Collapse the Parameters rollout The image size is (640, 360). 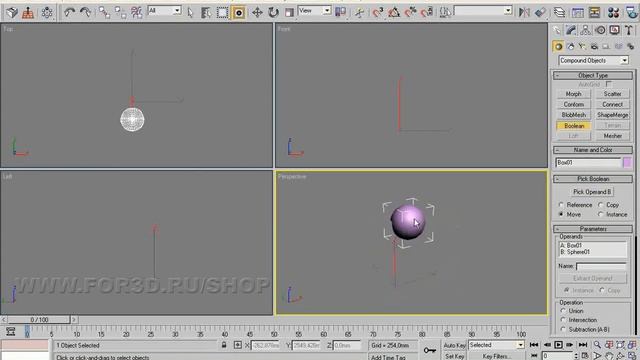593,229
